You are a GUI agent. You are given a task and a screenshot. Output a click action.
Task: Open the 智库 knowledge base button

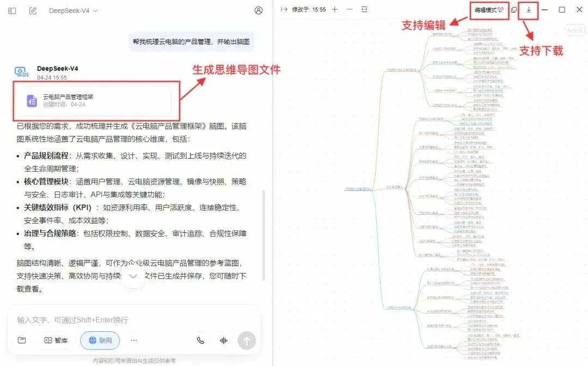(56, 340)
